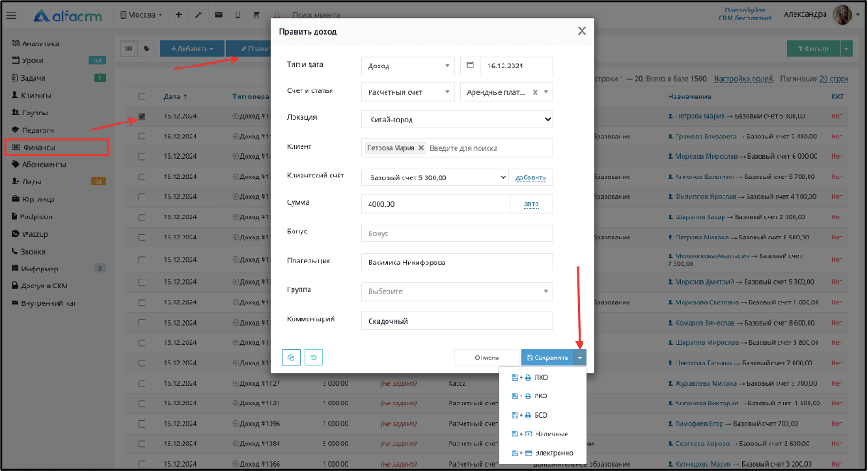Image resolution: width=868 pixels, height=471 pixels.
Task: Click the Бонус input field
Action: coord(457,233)
